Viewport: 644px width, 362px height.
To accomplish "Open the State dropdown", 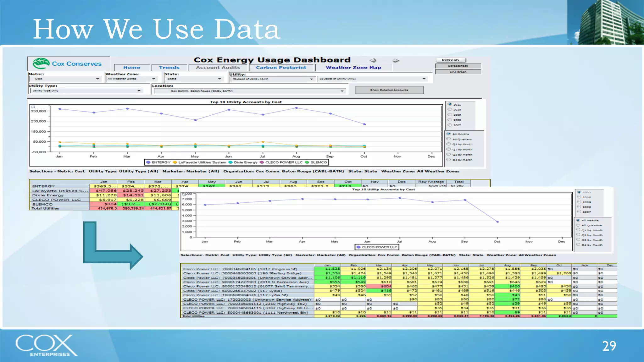I will tap(195, 79).
